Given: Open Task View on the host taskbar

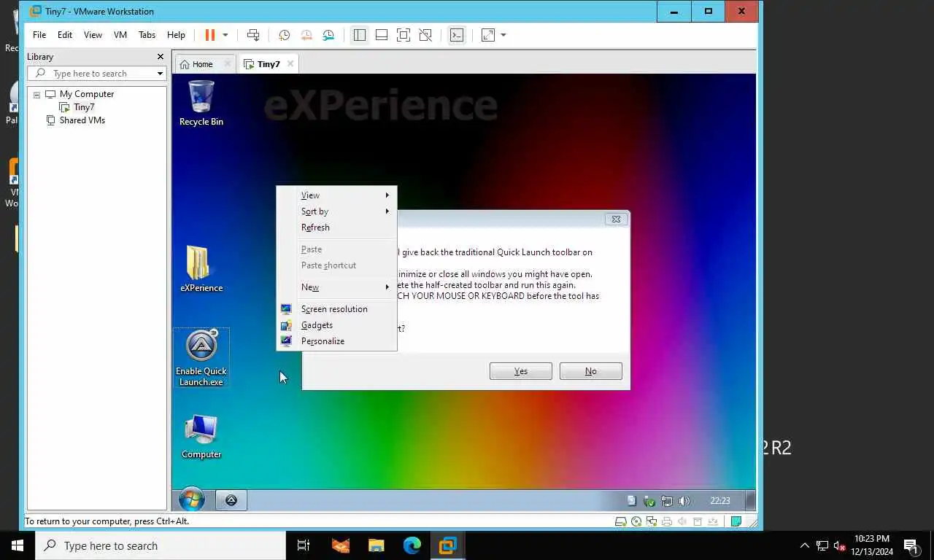Looking at the screenshot, I should pyautogui.click(x=304, y=545).
